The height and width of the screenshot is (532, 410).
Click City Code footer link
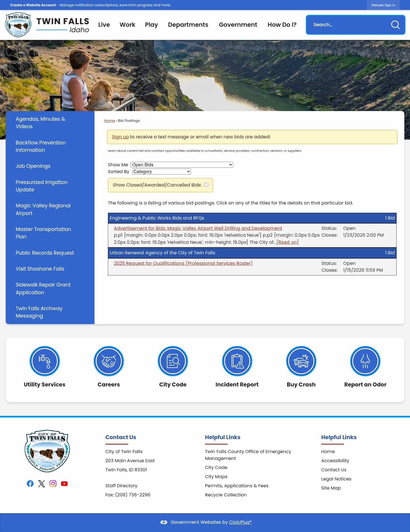pos(216,468)
